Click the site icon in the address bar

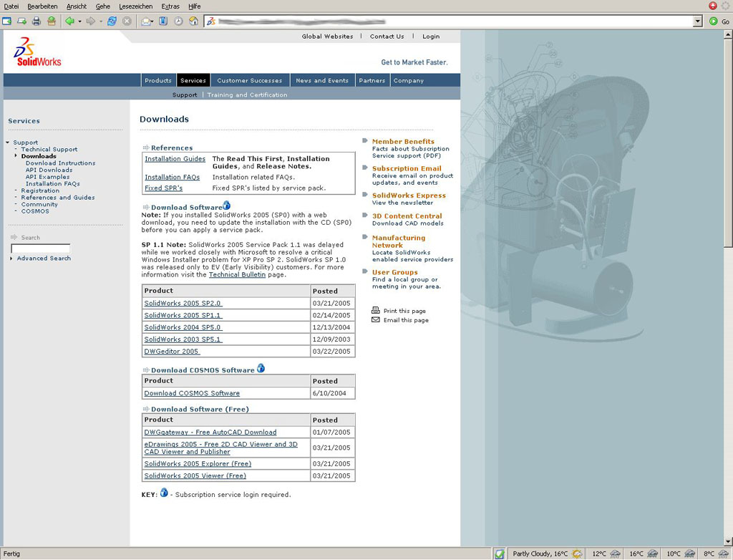pos(211,21)
